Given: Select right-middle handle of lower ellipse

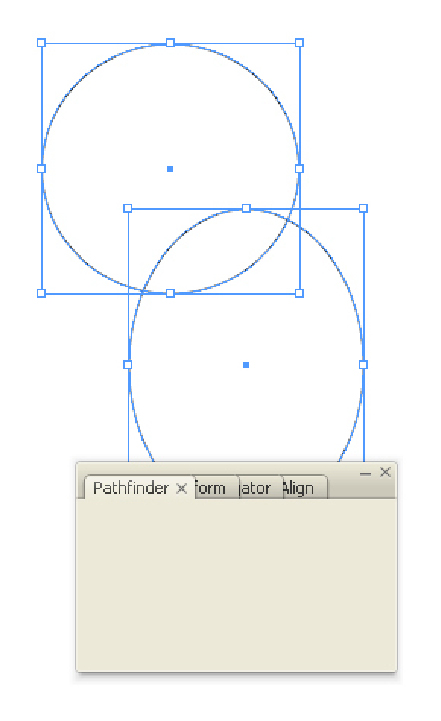Looking at the screenshot, I should (x=363, y=365).
